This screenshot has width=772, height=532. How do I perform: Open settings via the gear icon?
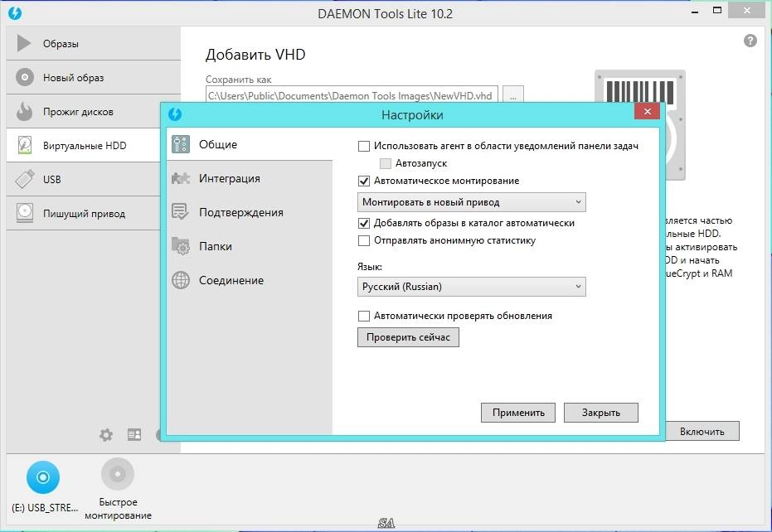106,434
